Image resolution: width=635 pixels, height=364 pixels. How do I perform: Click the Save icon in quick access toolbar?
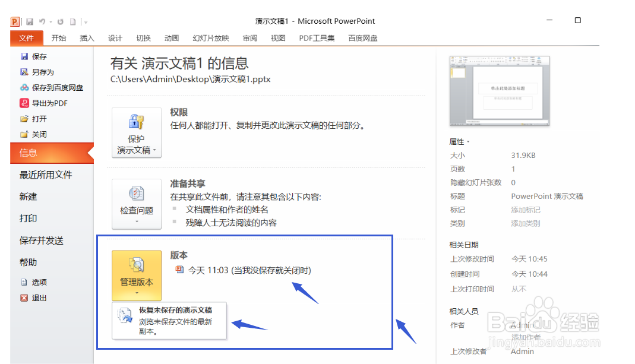tap(30, 22)
